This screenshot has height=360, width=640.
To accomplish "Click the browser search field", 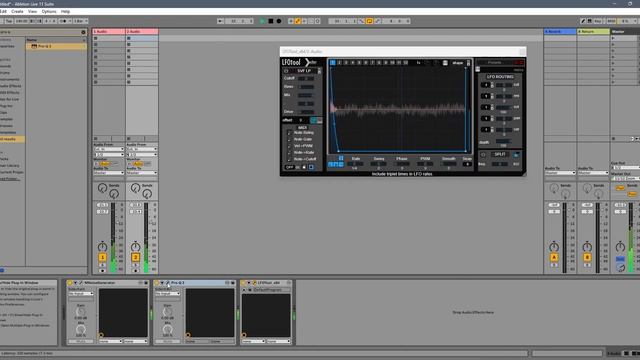I will point(40,32).
